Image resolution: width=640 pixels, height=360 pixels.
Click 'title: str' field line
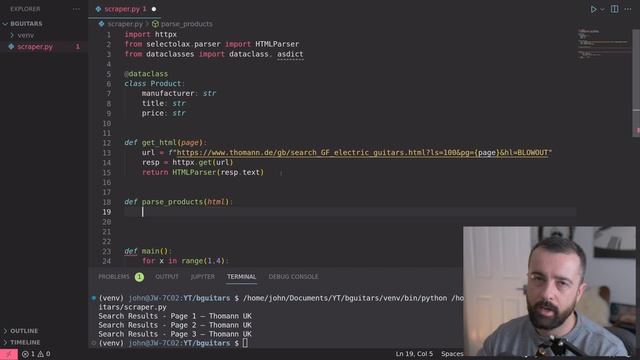164,103
